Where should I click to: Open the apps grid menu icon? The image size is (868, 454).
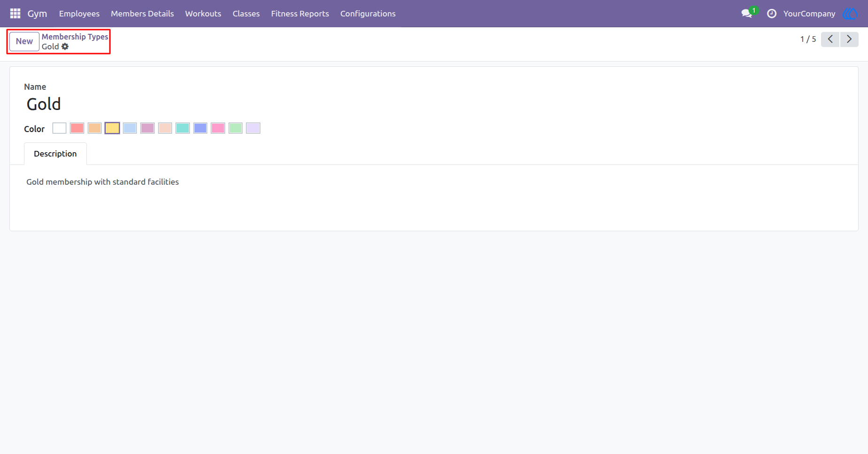[x=15, y=14]
